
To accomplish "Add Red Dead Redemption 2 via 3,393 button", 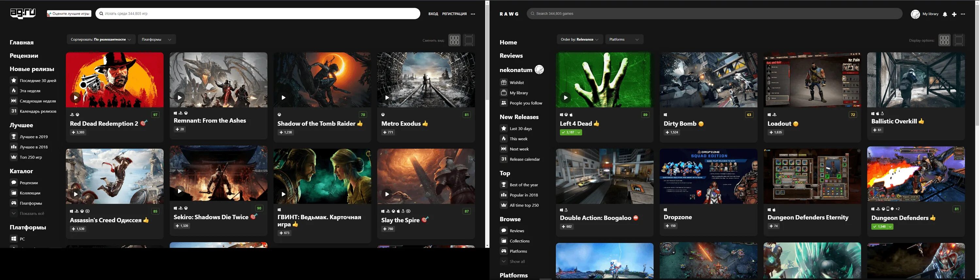I will 78,132.
